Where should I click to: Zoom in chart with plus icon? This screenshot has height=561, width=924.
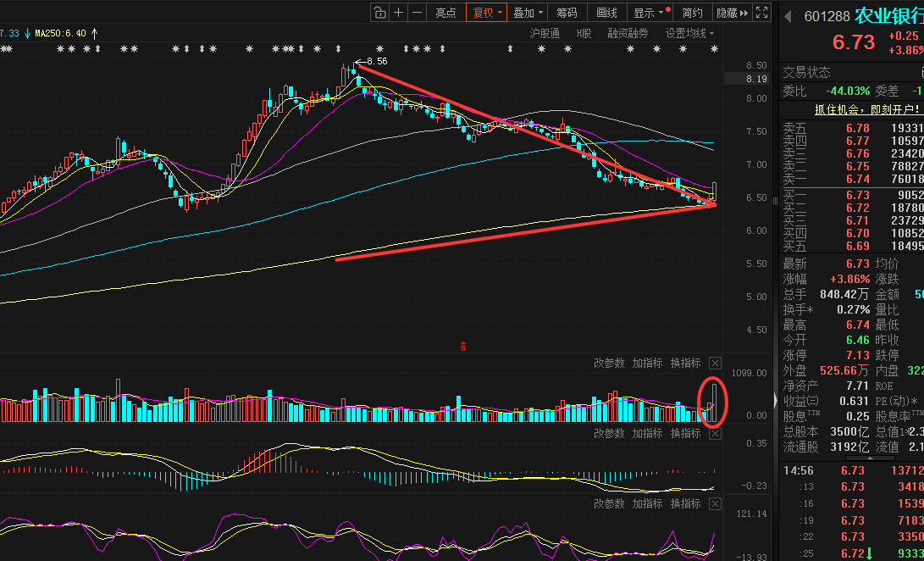(398, 13)
